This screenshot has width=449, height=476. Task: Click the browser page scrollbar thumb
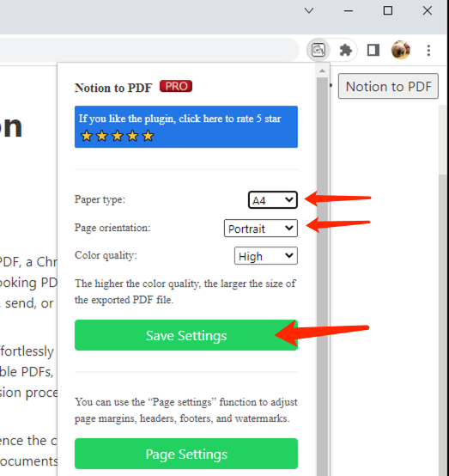pos(444,325)
